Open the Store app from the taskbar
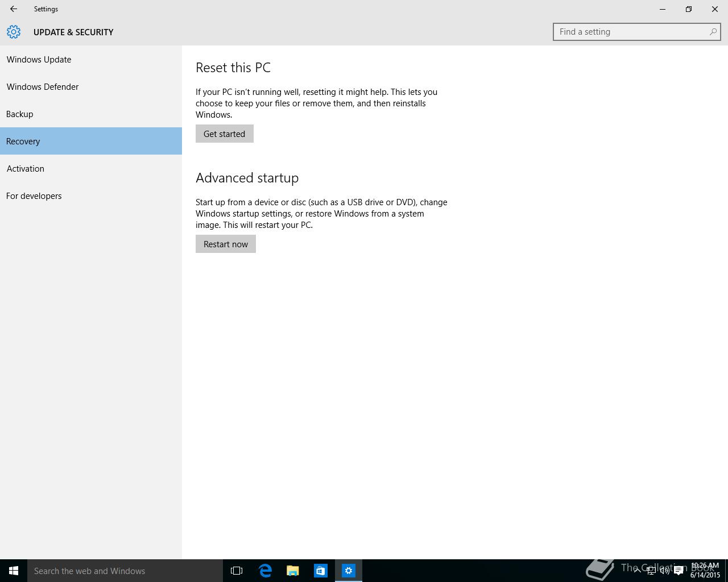728x582 pixels. tap(321, 571)
